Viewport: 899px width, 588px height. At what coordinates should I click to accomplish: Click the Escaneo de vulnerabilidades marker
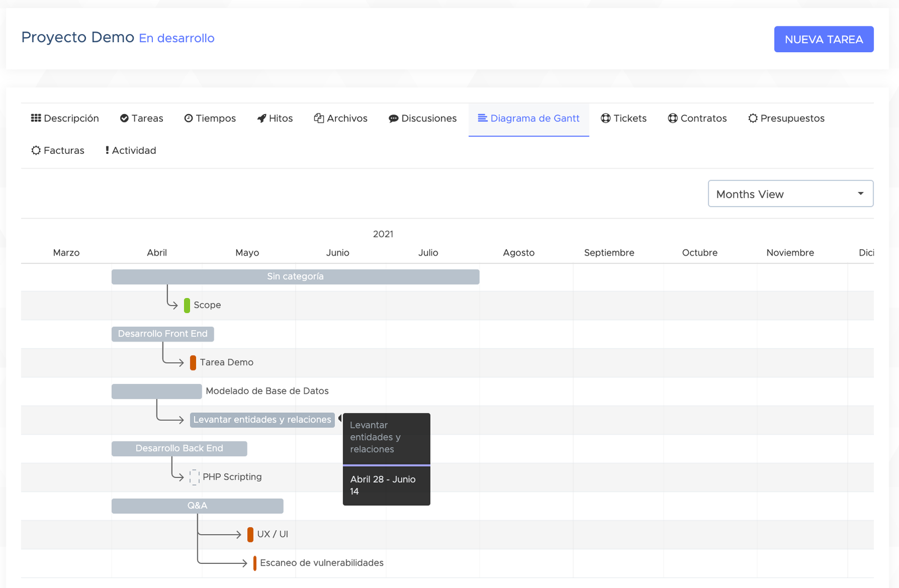255,563
